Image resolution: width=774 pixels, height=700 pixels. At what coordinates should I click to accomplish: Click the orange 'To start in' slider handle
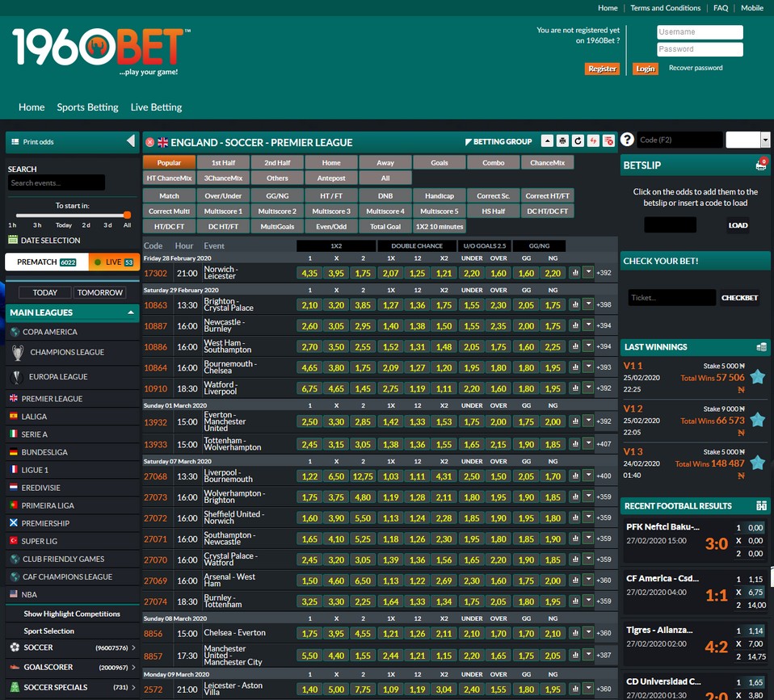click(127, 215)
